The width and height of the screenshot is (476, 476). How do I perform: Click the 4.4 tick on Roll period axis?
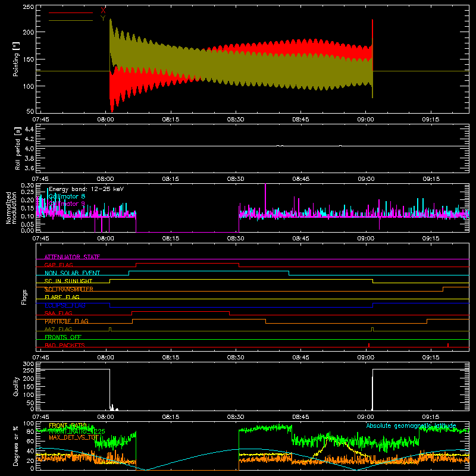29,129
